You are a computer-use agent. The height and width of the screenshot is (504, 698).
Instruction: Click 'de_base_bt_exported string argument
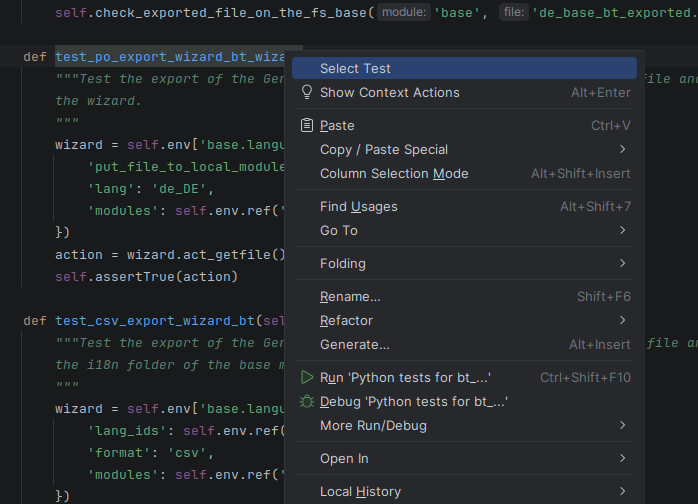tap(615, 13)
